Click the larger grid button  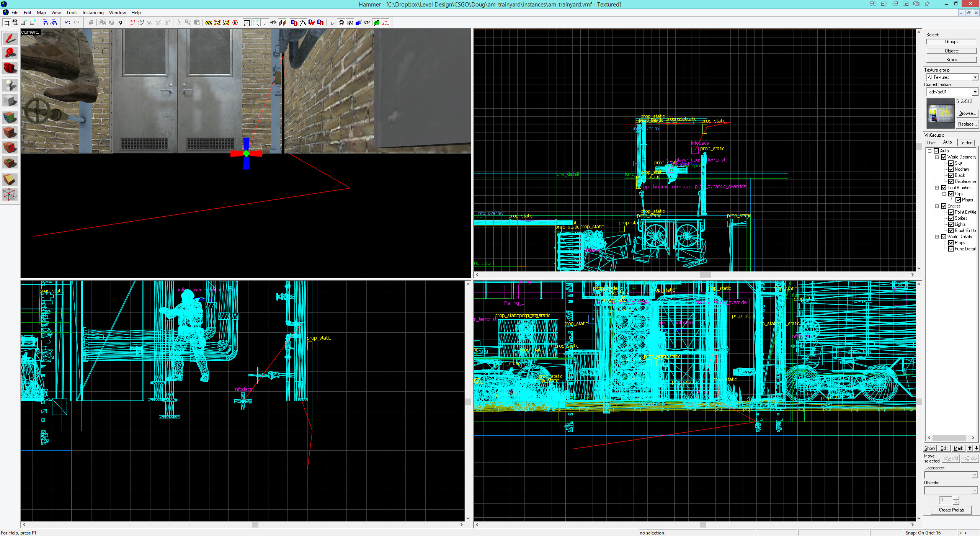33,23
